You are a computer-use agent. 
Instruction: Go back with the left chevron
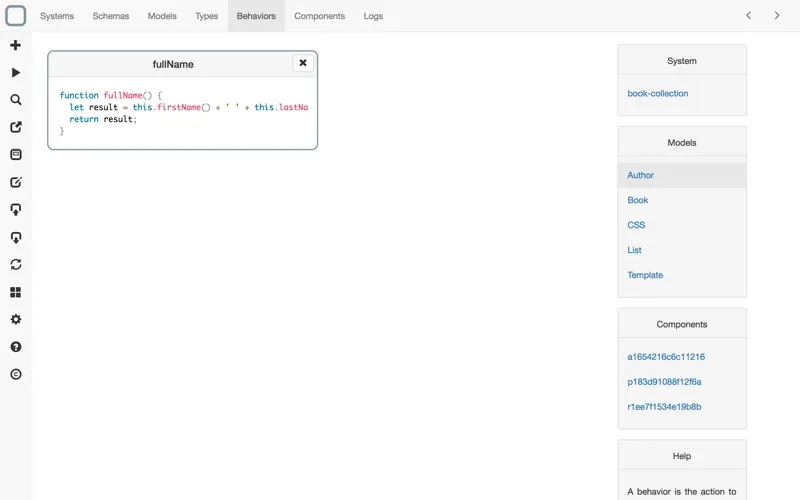coord(748,15)
